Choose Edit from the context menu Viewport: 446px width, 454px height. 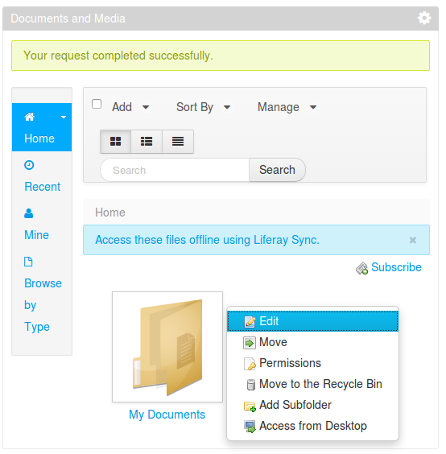click(313, 321)
